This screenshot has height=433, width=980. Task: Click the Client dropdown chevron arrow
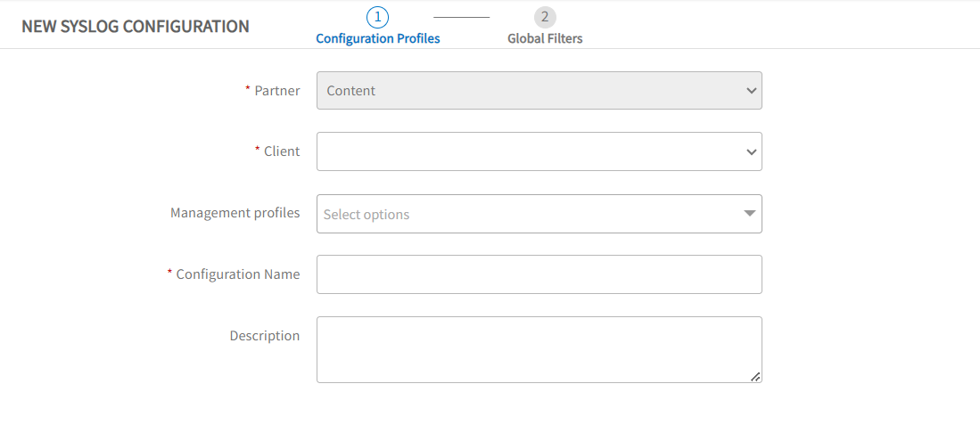[751, 151]
